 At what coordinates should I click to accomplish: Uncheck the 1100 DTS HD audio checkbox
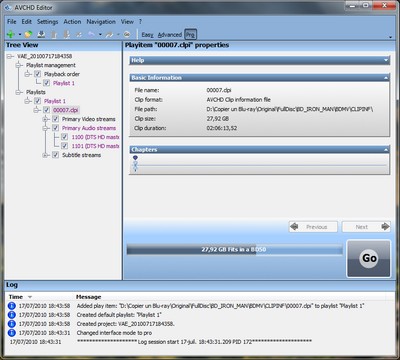tap(64, 137)
